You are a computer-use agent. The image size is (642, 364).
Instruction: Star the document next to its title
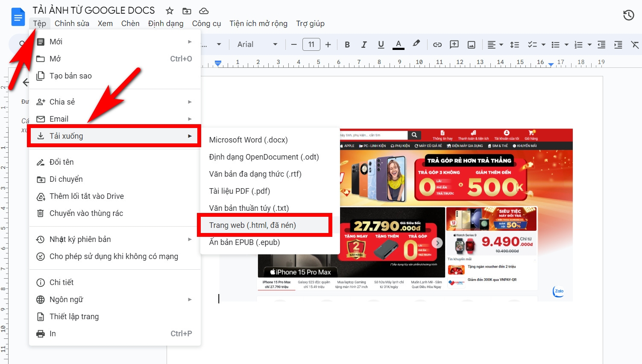point(169,10)
